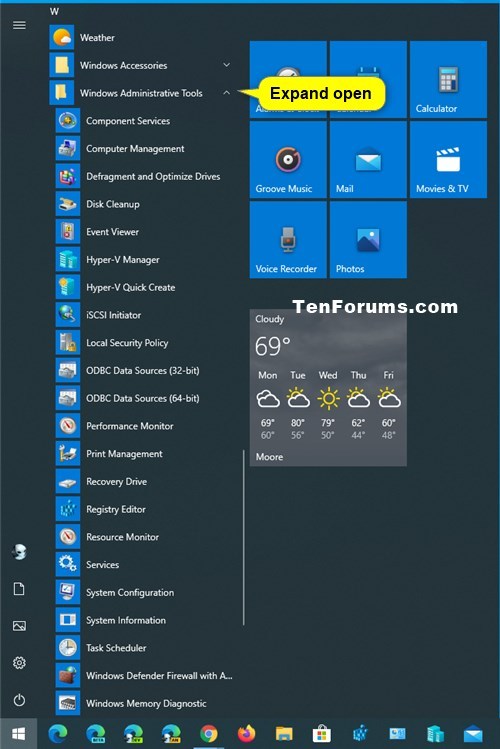
Task: Open Hyper-V Manager pinned on the taskbar
Action: coord(436,733)
